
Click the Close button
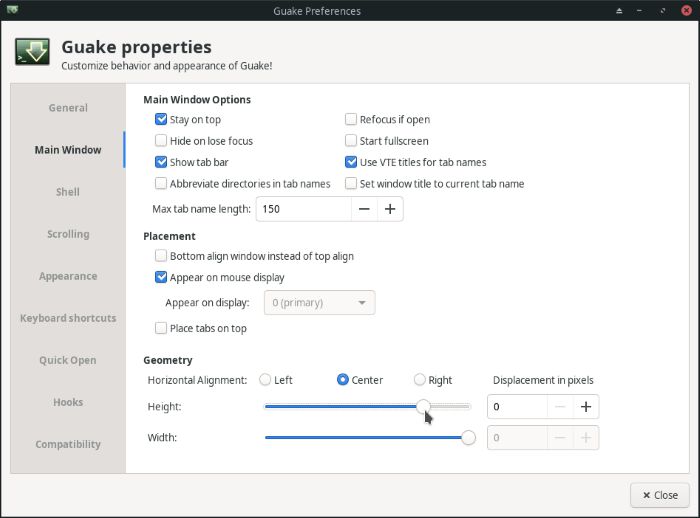click(x=660, y=495)
